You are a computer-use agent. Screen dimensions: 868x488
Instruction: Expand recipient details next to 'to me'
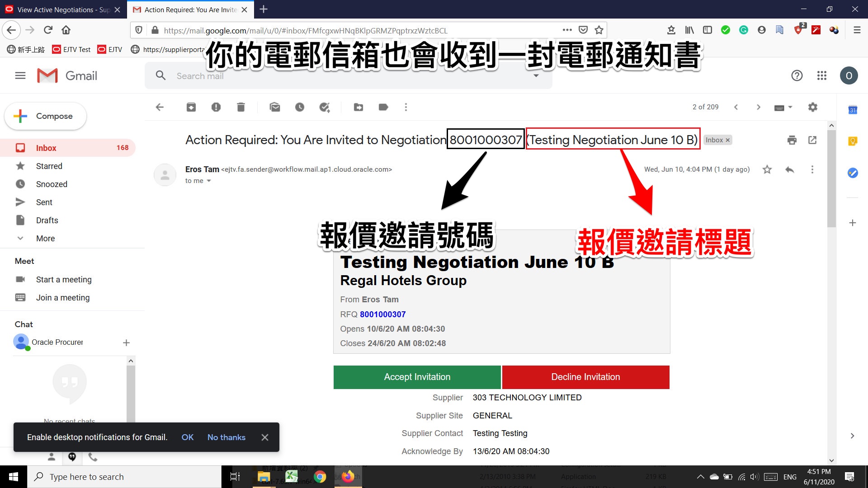[209, 181]
